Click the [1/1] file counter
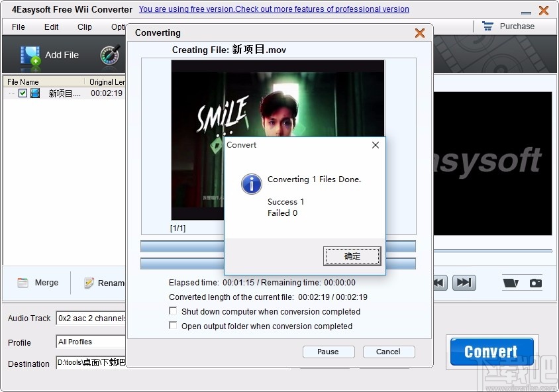This screenshot has width=559, height=392. tap(178, 228)
